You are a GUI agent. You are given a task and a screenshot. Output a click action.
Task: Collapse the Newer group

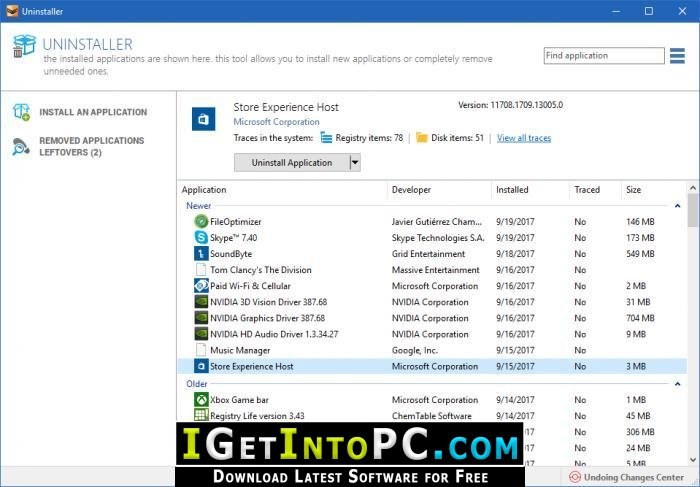(677, 206)
